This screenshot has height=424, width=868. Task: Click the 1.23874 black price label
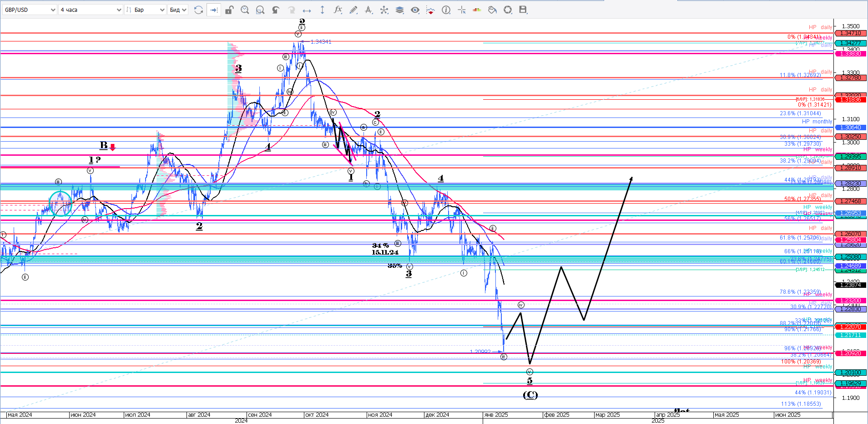850,285
